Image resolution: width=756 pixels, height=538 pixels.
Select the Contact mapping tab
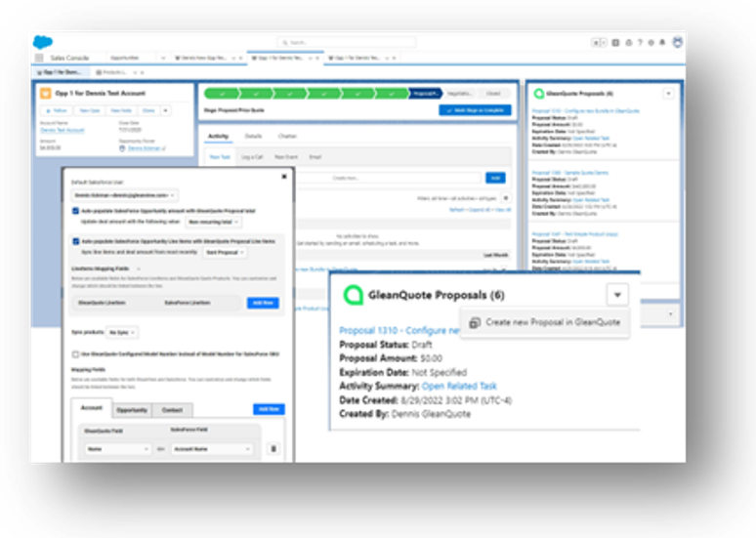point(172,410)
